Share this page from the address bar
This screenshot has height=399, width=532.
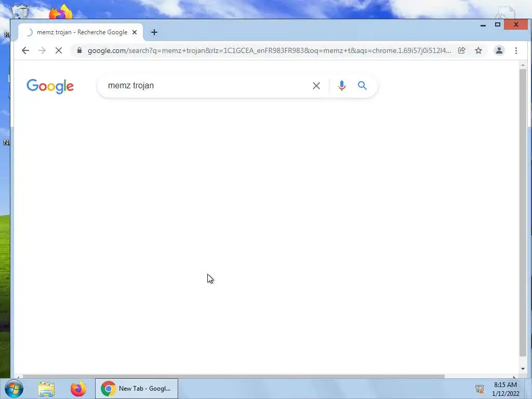461,50
